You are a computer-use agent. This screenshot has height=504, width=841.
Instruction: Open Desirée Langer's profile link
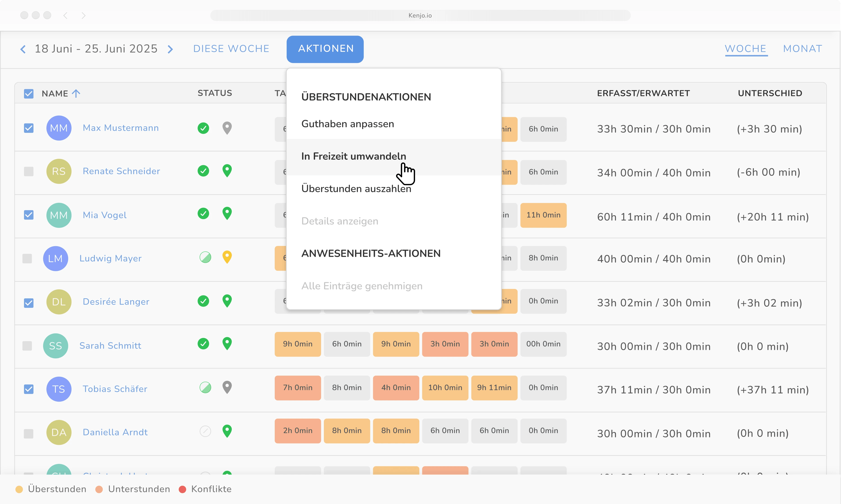click(116, 302)
